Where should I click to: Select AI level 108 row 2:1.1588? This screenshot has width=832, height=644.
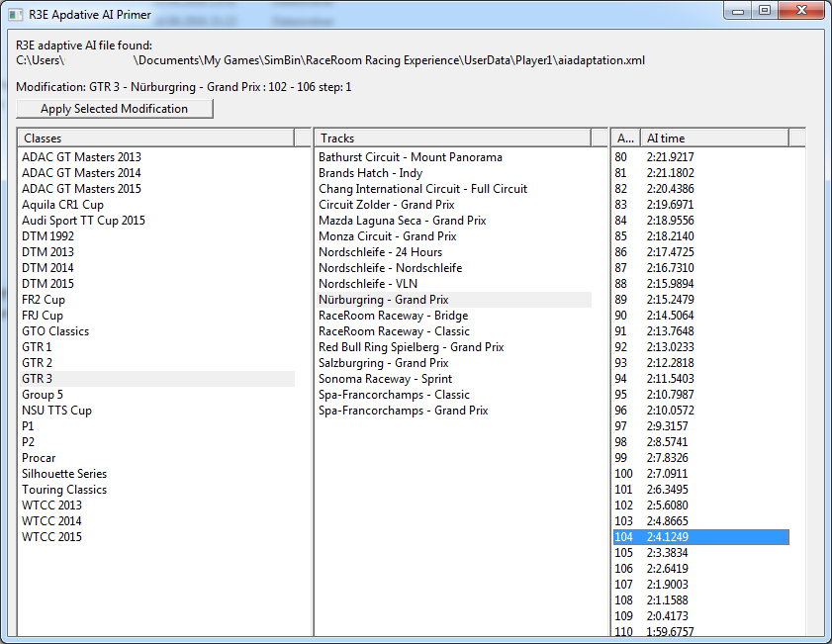click(701, 600)
